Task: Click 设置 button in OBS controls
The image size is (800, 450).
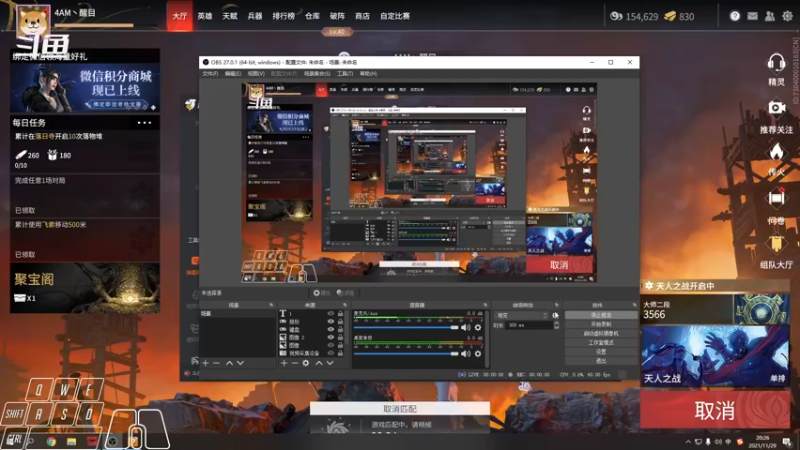Action: [601, 352]
